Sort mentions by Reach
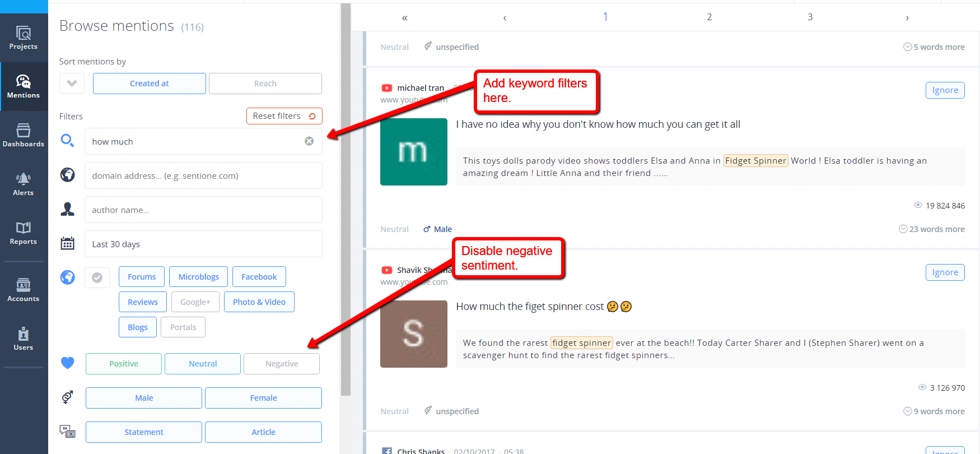The image size is (980, 454). (x=265, y=84)
